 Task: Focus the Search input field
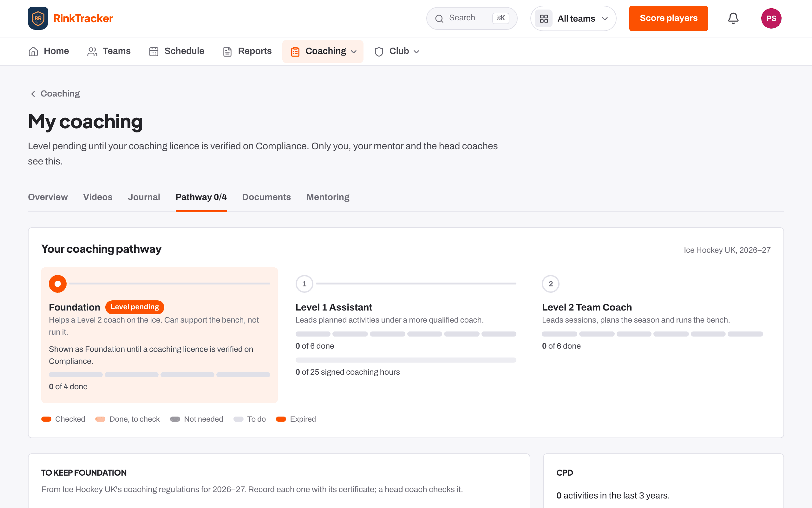(x=471, y=18)
